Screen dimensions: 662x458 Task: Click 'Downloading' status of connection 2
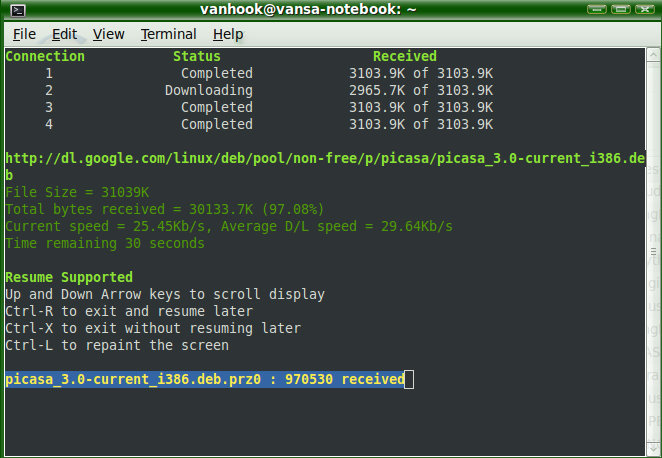tap(209, 90)
